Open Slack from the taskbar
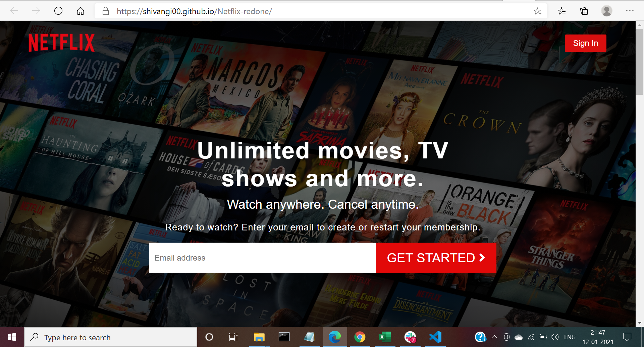 (410, 337)
